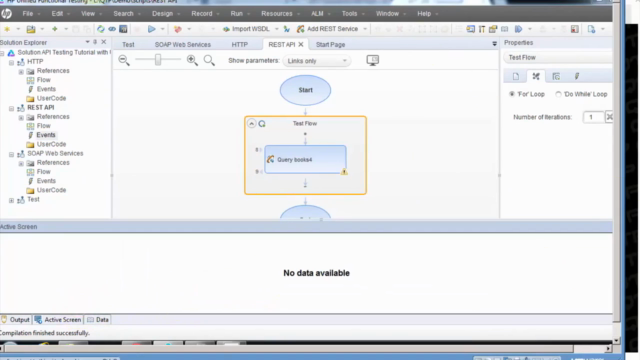Viewport: 640px width, 360px height.
Task: Select the 'For' Loop radio button
Action: 512,94
